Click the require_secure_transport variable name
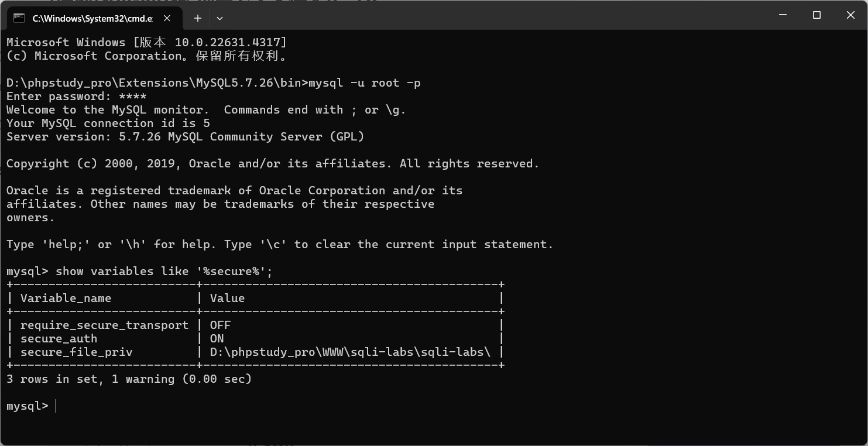Screen dimensions: 868x446 click(105, 325)
